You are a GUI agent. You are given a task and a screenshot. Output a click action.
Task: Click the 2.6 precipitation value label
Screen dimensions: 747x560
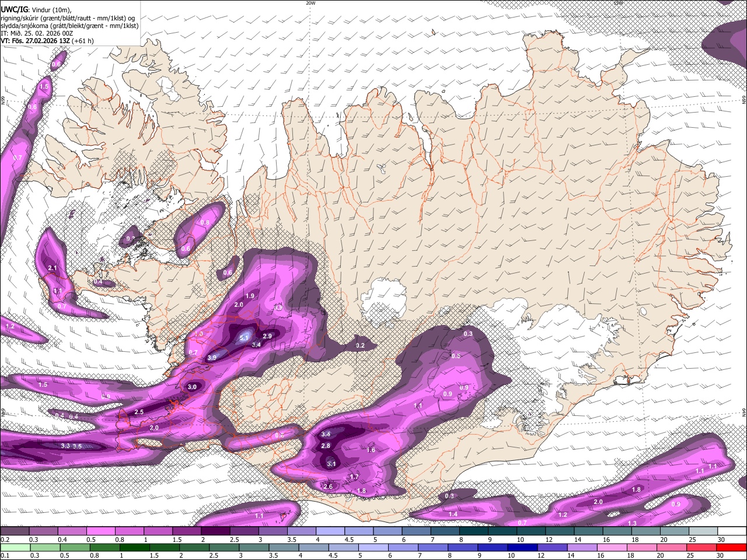click(x=328, y=487)
